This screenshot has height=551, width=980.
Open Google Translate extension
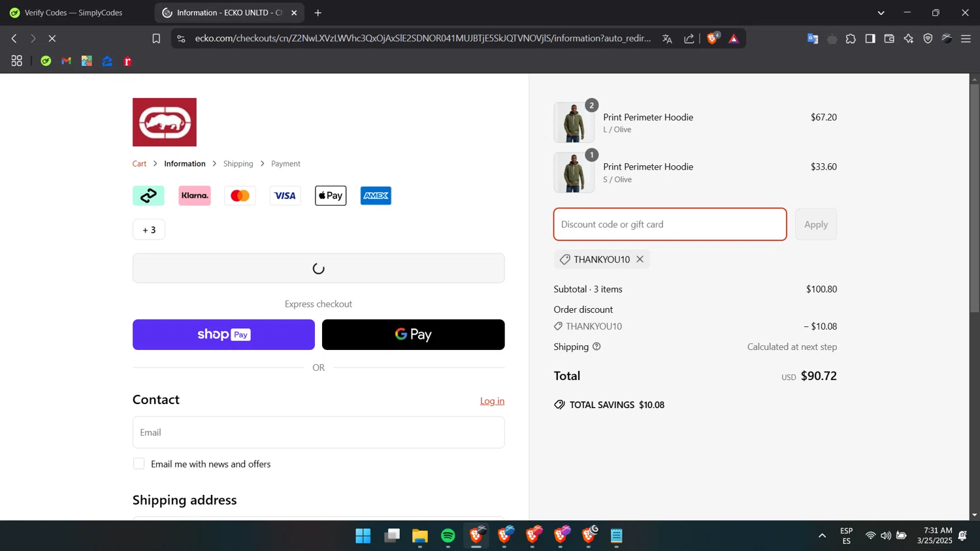click(x=813, y=39)
